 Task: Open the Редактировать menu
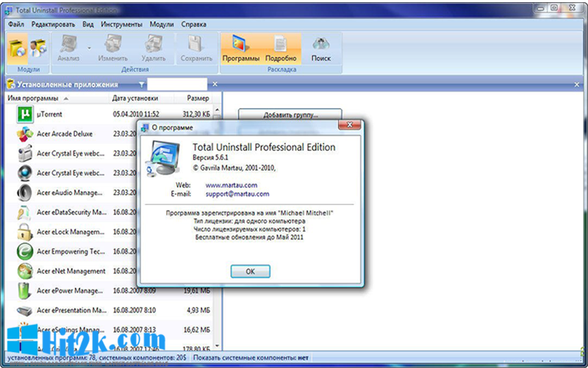[53, 24]
